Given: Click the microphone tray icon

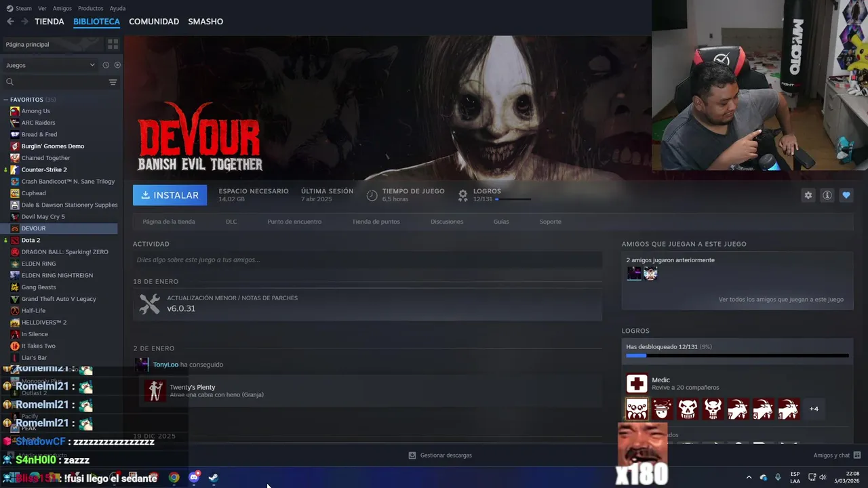Looking at the screenshot, I should [x=778, y=477].
